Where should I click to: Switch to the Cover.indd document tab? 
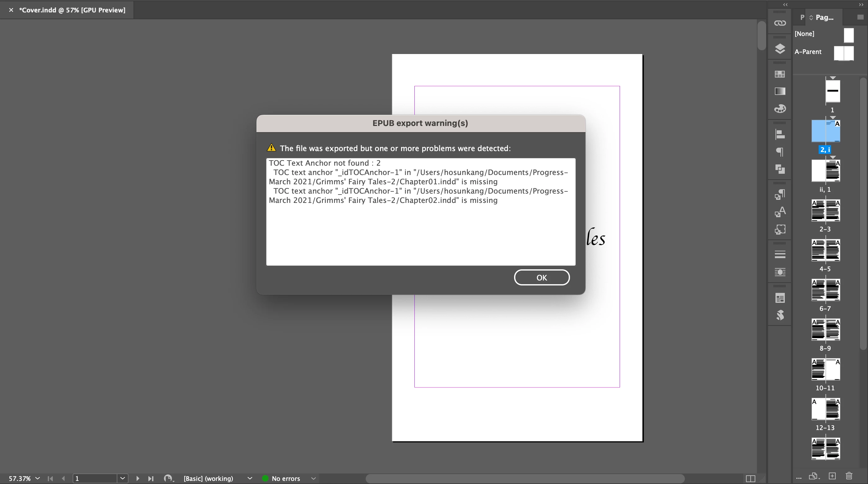point(72,10)
